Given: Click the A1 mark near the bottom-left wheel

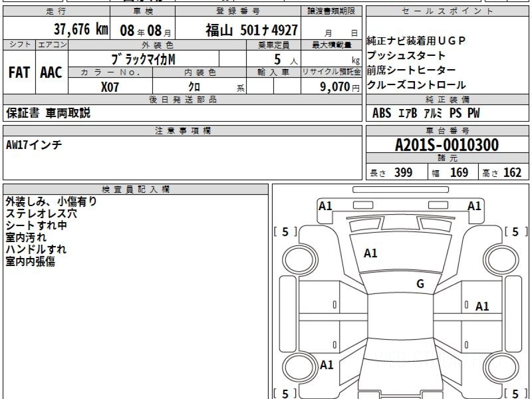Looking at the screenshot, I should pyautogui.click(x=327, y=365).
